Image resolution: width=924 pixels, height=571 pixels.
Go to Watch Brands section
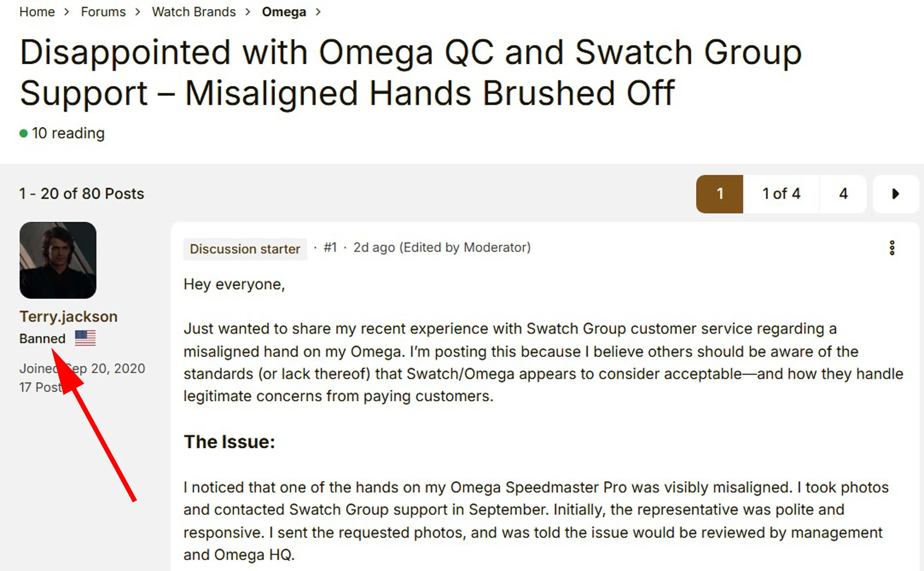tap(194, 12)
